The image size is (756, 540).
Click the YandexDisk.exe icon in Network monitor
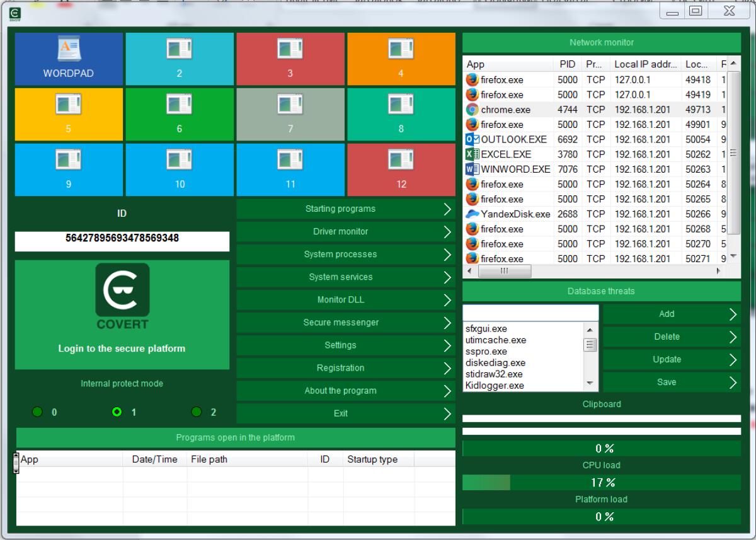(x=472, y=214)
